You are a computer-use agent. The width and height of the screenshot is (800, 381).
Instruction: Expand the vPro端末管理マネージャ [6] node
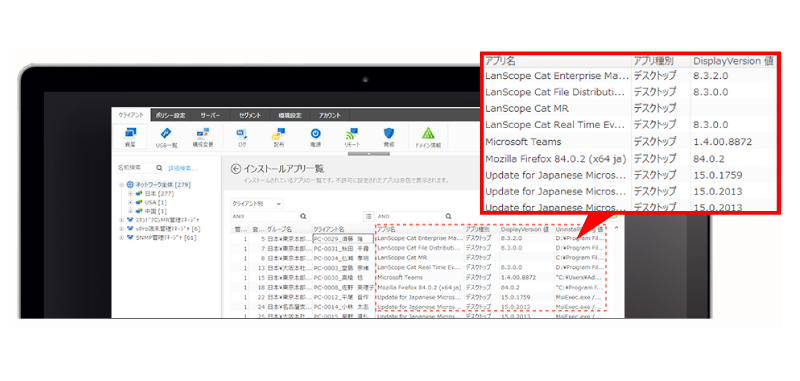click(x=121, y=229)
